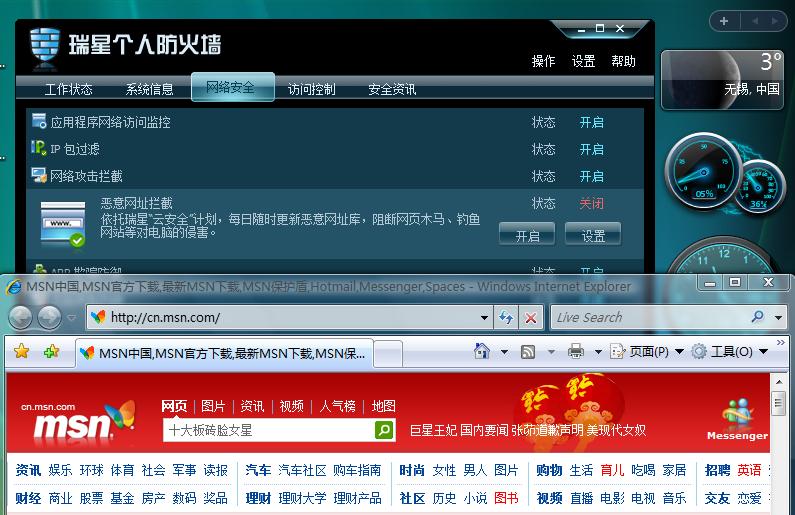Click the RSS feeds toolbar icon
This screenshot has height=515, width=795.
[528, 351]
